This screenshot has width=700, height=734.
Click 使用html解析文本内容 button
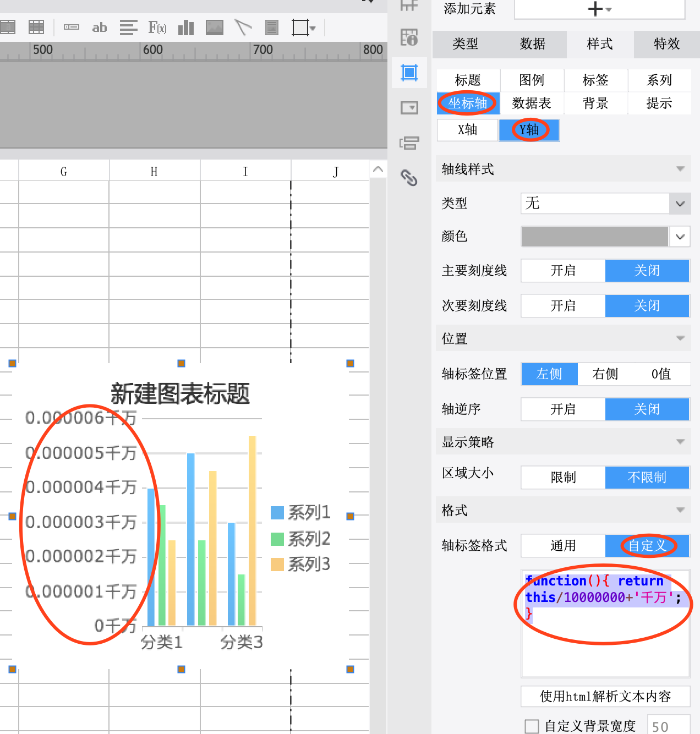(x=605, y=697)
